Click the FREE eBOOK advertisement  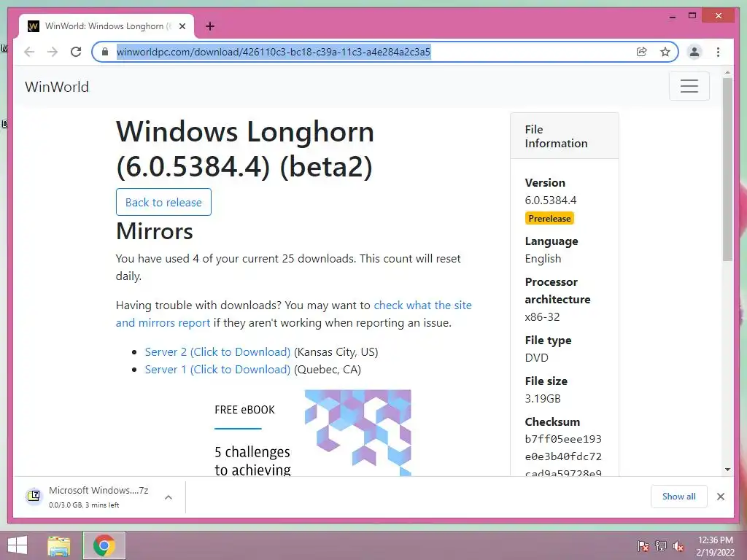[x=312, y=433]
